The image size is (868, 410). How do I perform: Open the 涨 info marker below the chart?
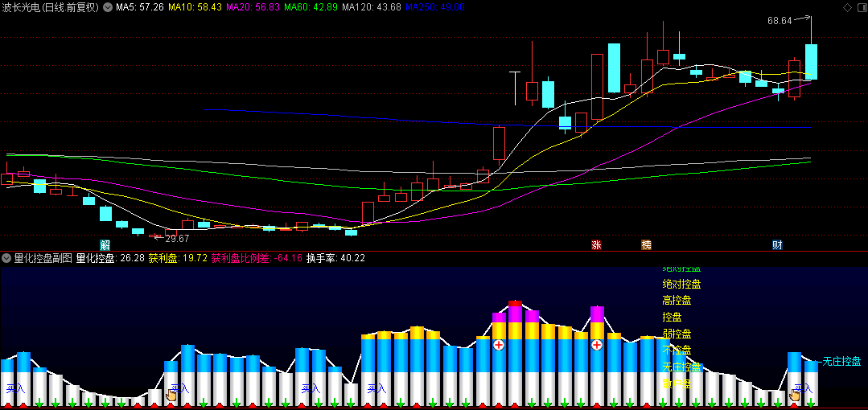(x=596, y=244)
